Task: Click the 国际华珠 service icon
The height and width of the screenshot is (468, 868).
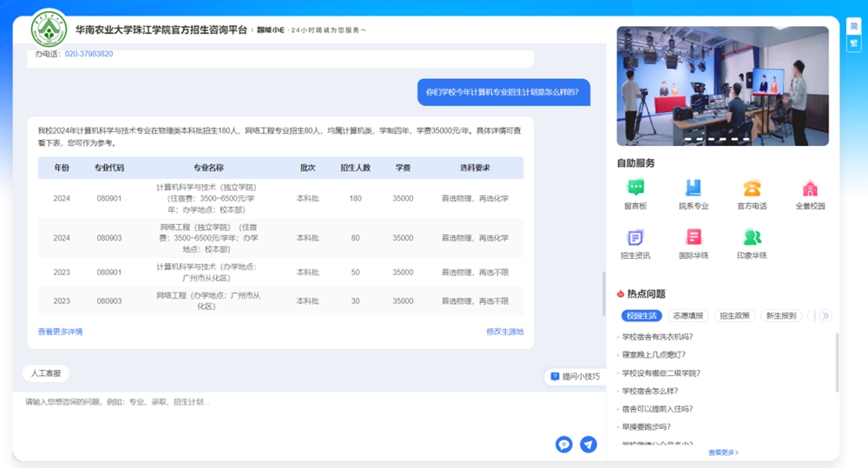Action: pyautogui.click(x=694, y=238)
